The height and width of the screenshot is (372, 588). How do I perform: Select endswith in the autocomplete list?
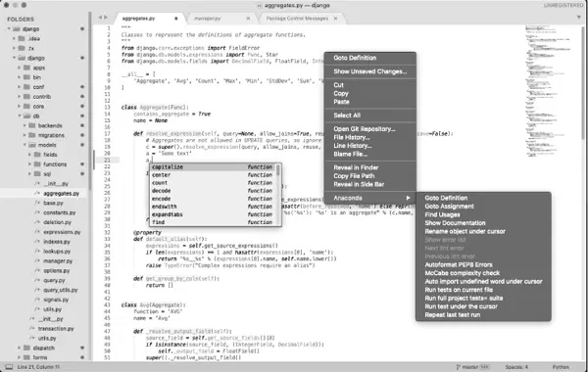click(213, 207)
